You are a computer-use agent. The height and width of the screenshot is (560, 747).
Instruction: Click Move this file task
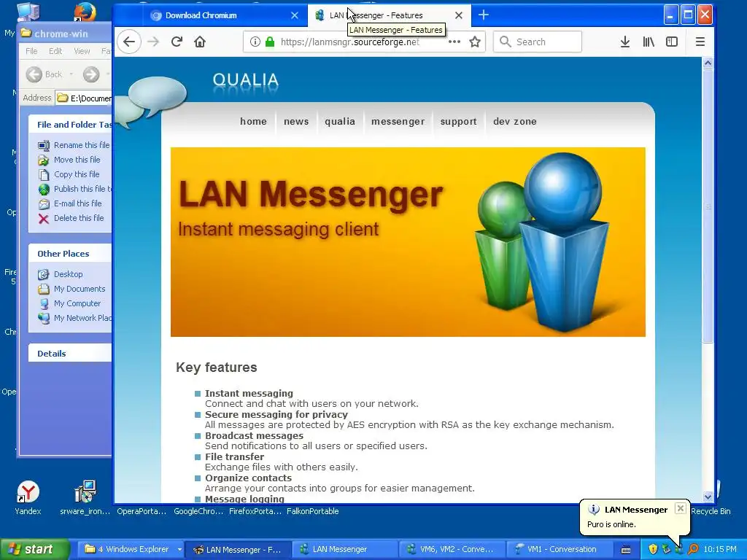(x=77, y=160)
